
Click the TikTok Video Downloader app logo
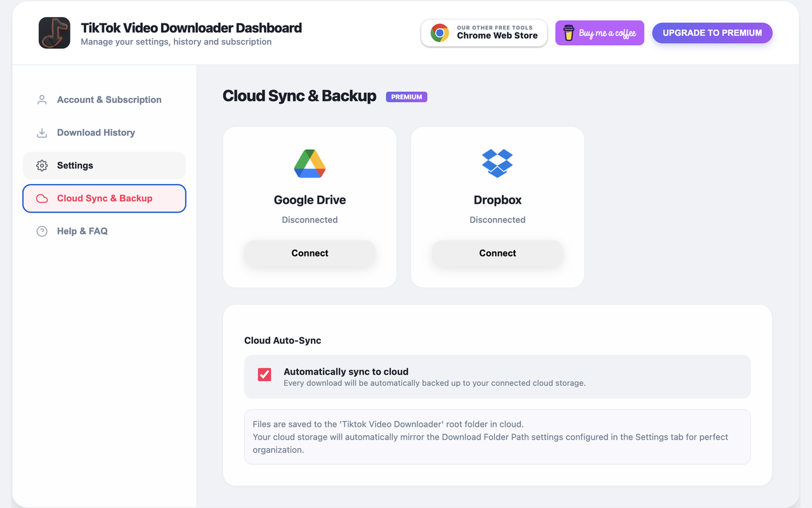[54, 33]
